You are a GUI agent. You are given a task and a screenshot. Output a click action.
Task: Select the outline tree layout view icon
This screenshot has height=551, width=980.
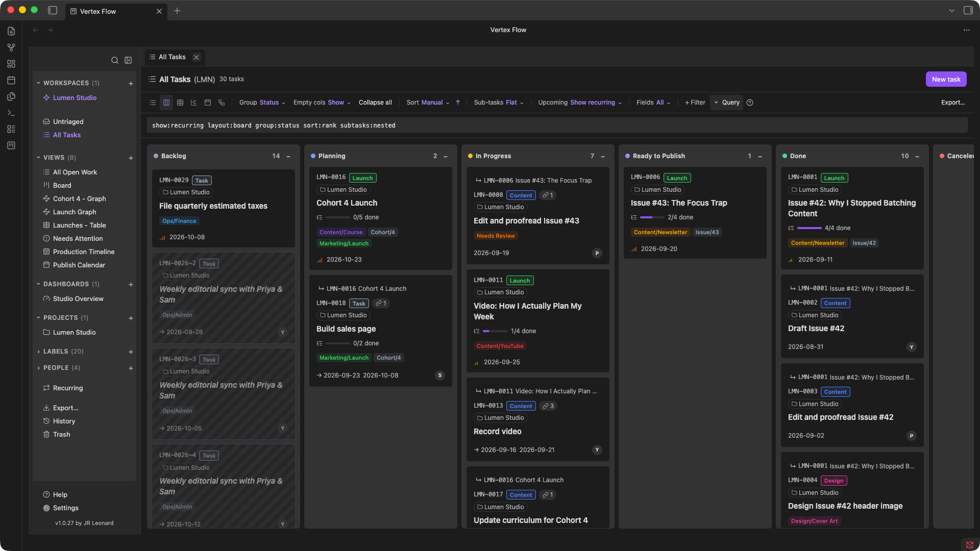(194, 103)
